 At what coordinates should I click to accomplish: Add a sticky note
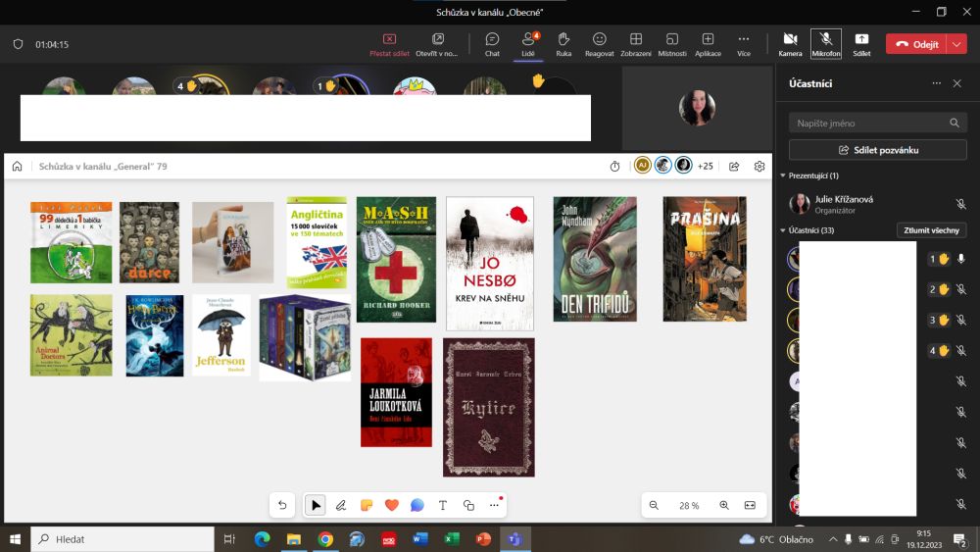pos(367,505)
